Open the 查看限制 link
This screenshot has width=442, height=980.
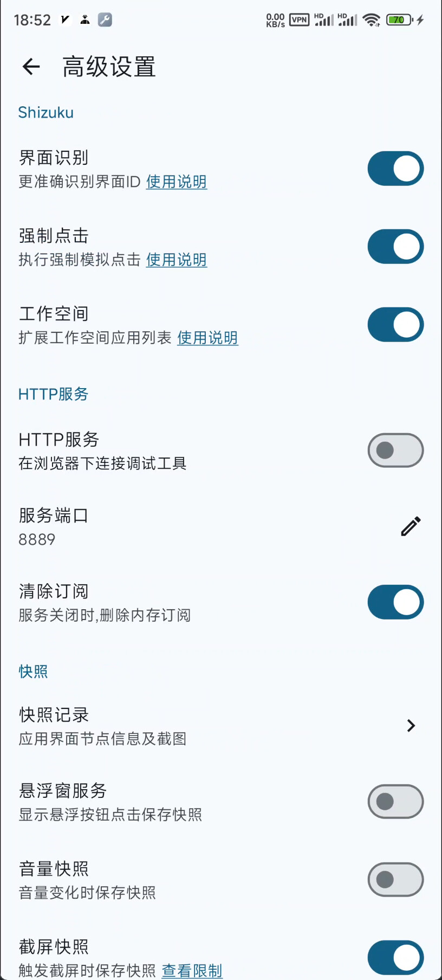tap(192, 971)
